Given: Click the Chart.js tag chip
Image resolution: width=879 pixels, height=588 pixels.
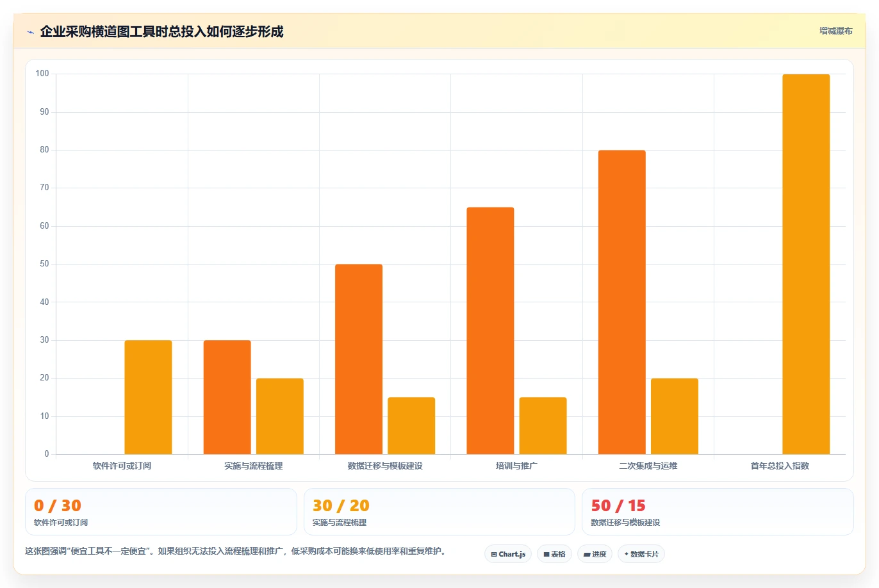Looking at the screenshot, I should tap(508, 554).
